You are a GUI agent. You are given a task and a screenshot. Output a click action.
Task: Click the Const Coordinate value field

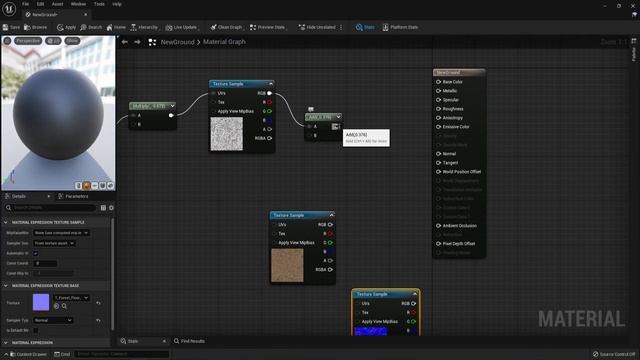(x=45, y=263)
